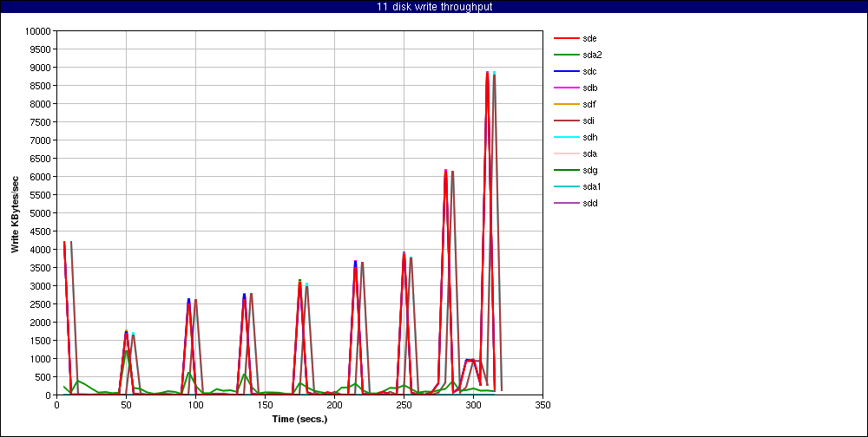This screenshot has height=437, width=868.
Task: Select the sda1 legend label
Action: click(x=592, y=186)
